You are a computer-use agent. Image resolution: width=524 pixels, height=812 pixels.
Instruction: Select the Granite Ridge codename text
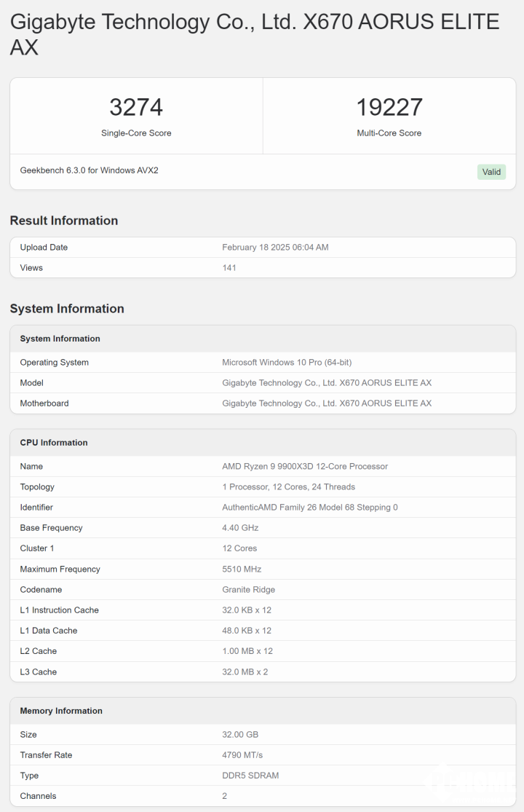[249, 590]
